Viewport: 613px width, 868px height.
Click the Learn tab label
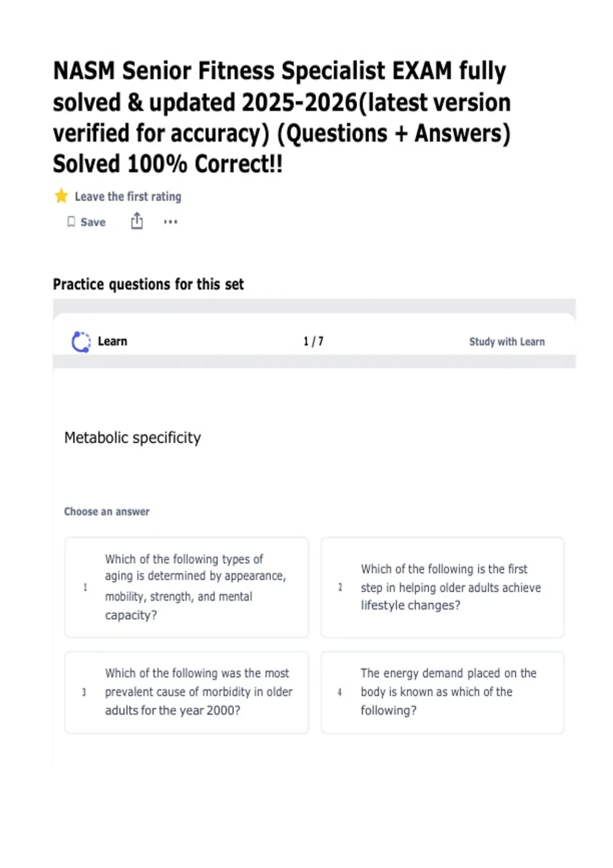(112, 341)
